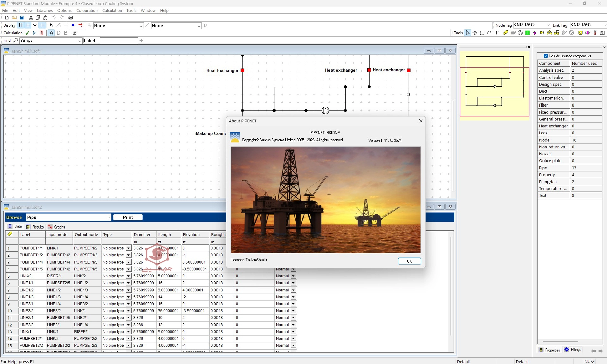Select the purple Nozzle tool icon
Image resolution: width=607 pixels, height=364 pixels.
[x=535, y=33]
